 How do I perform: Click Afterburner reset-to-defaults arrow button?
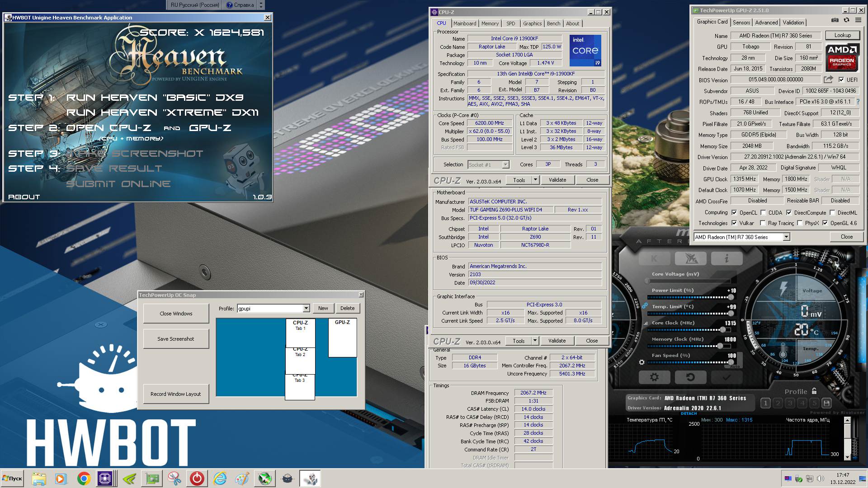point(690,377)
